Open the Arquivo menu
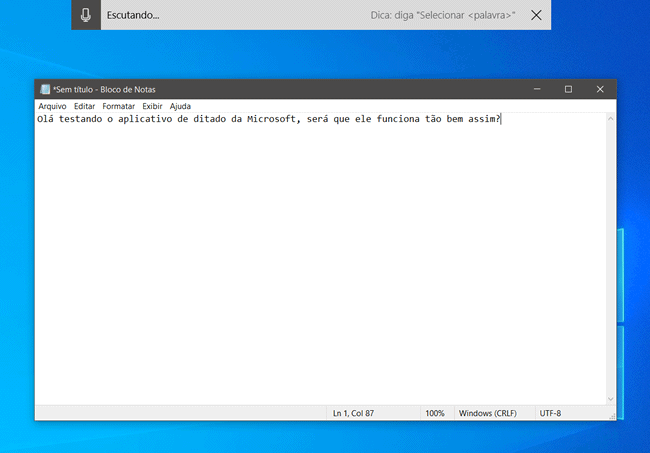Viewport: 650px width, 453px height. pos(52,106)
